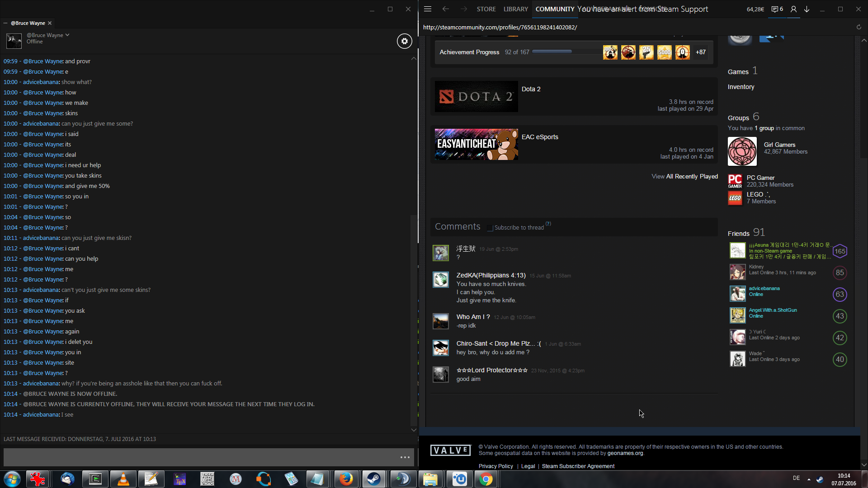Screen dimensions: 868x488
Task: Open Steam notifications with 6 messages
Action: tap(777, 9)
